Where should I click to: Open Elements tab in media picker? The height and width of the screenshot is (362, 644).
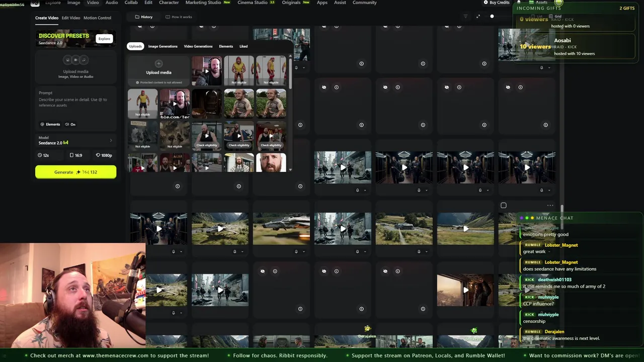click(226, 46)
